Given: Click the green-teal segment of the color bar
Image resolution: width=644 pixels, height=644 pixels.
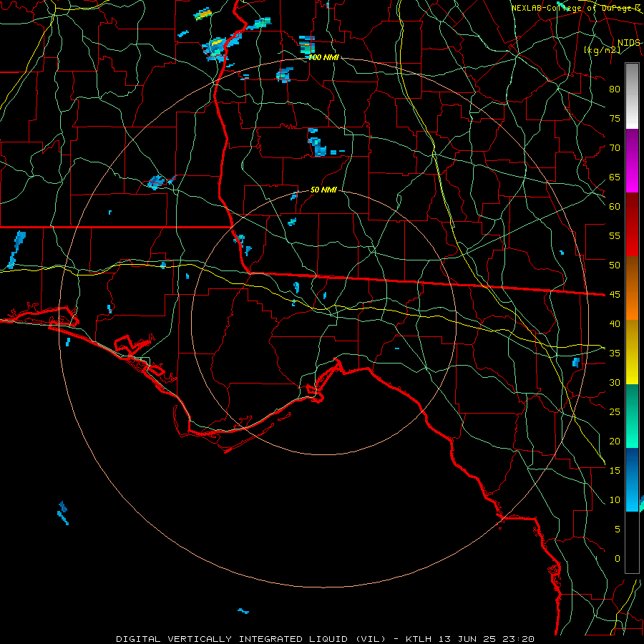Looking at the screenshot, I should point(632,416).
